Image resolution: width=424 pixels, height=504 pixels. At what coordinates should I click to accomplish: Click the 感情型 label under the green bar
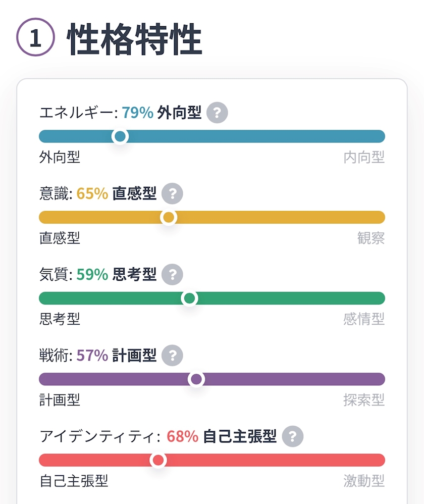point(364,319)
